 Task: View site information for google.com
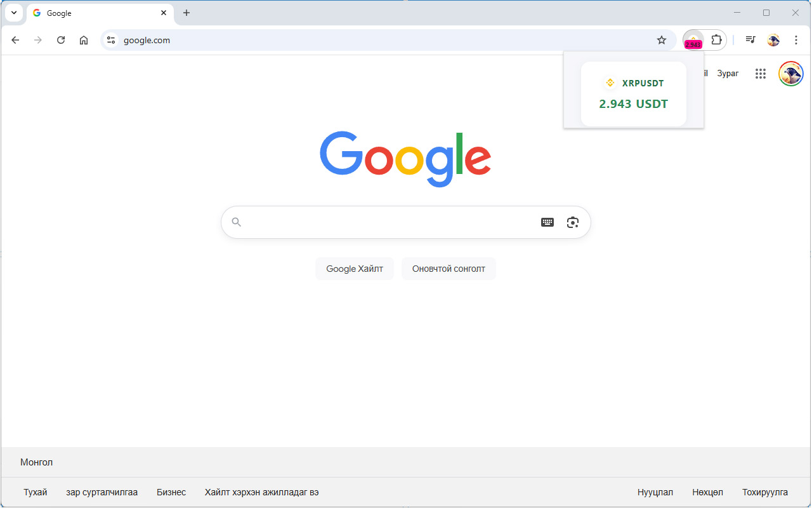(111, 40)
